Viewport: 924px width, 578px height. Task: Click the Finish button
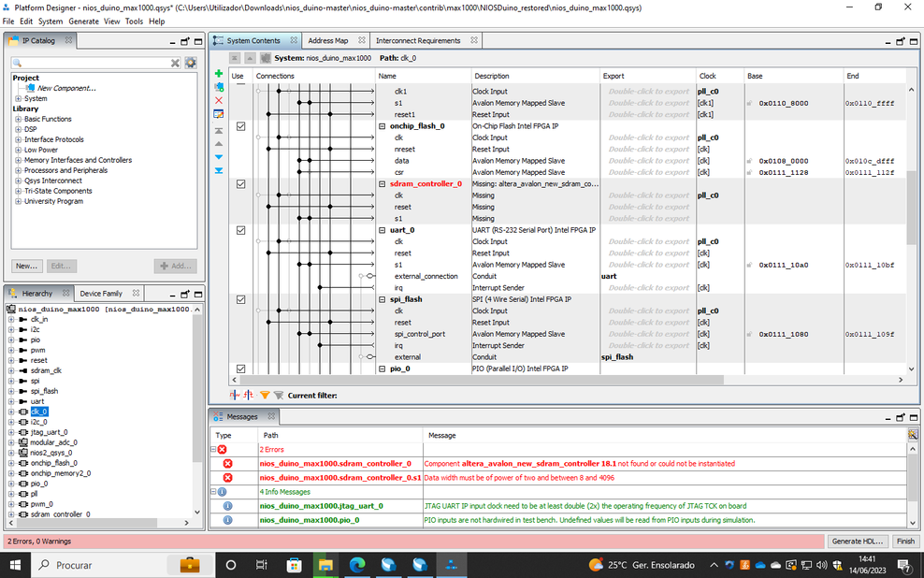[905, 541]
